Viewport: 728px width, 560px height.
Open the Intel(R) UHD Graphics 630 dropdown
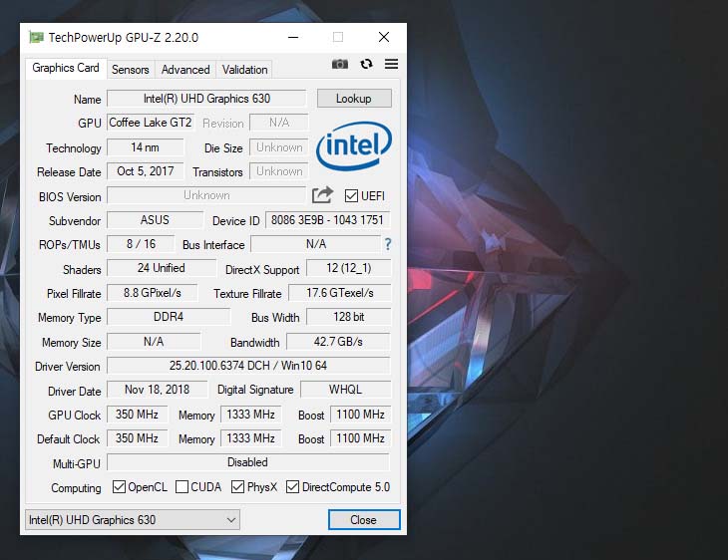[x=133, y=519]
